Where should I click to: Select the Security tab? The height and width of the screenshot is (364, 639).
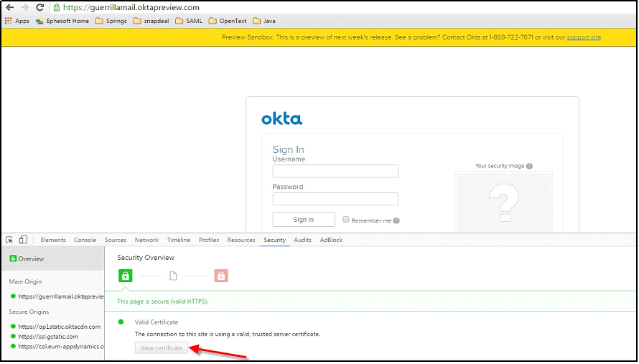[x=275, y=240]
